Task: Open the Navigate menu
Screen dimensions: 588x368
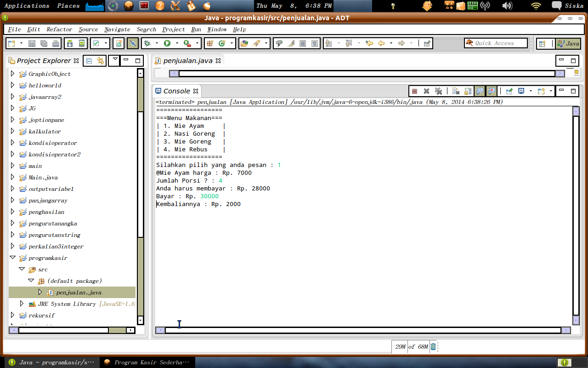Action: click(x=117, y=29)
